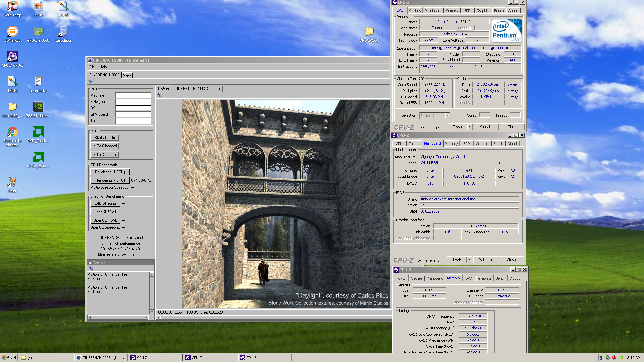Open Graphics tab in the Memory CPU-Z window
The height and width of the screenshot is (362, 644).
click(485, 278)
